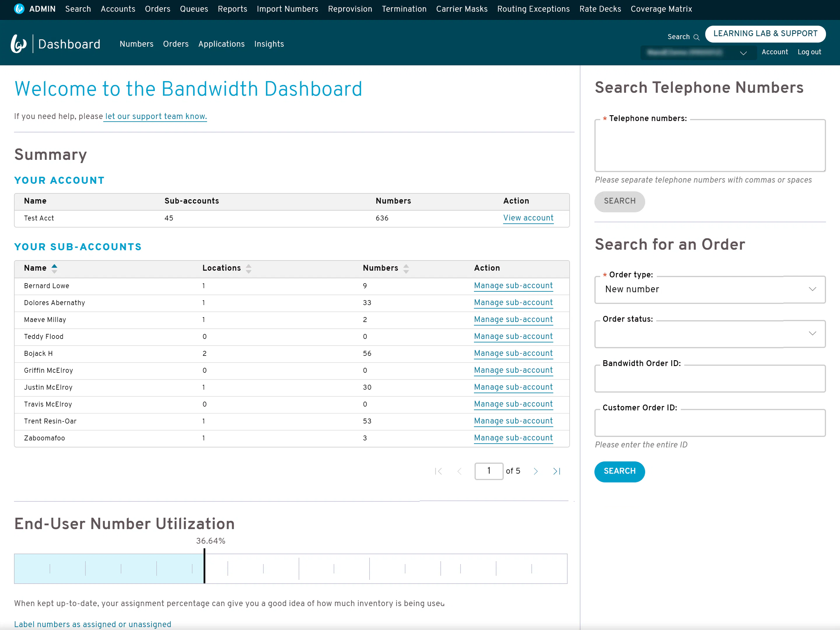Viewport: 840px width, 630px height.
Task: Jump to first sub-accounts page
Action: pyautogui.click(x=439, y=471)
